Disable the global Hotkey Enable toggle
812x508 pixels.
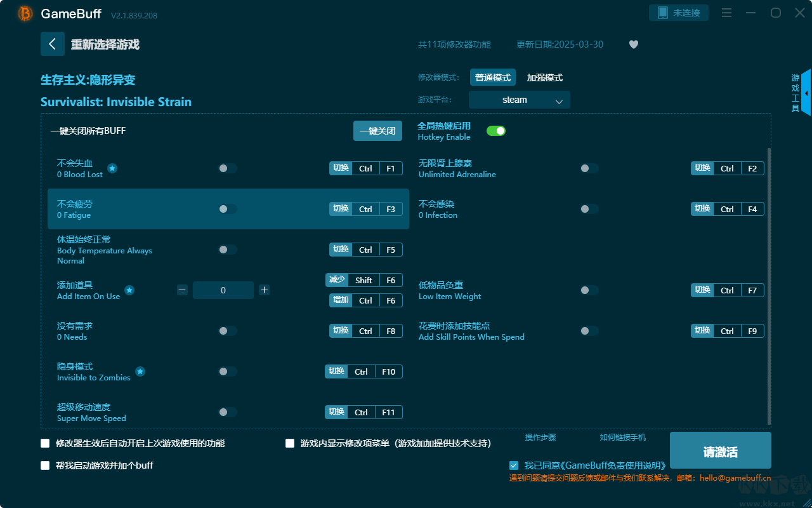click(x=495, y=131)
